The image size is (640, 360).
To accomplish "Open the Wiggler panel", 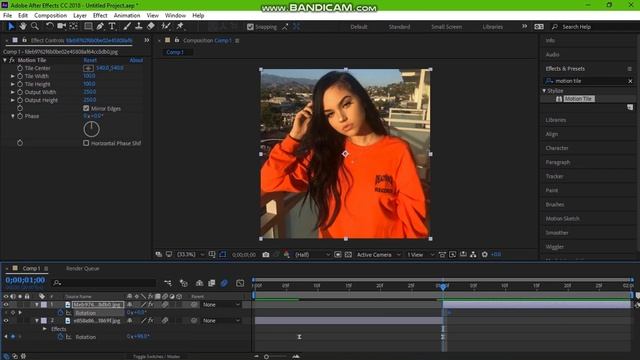I will pos(555,247).
